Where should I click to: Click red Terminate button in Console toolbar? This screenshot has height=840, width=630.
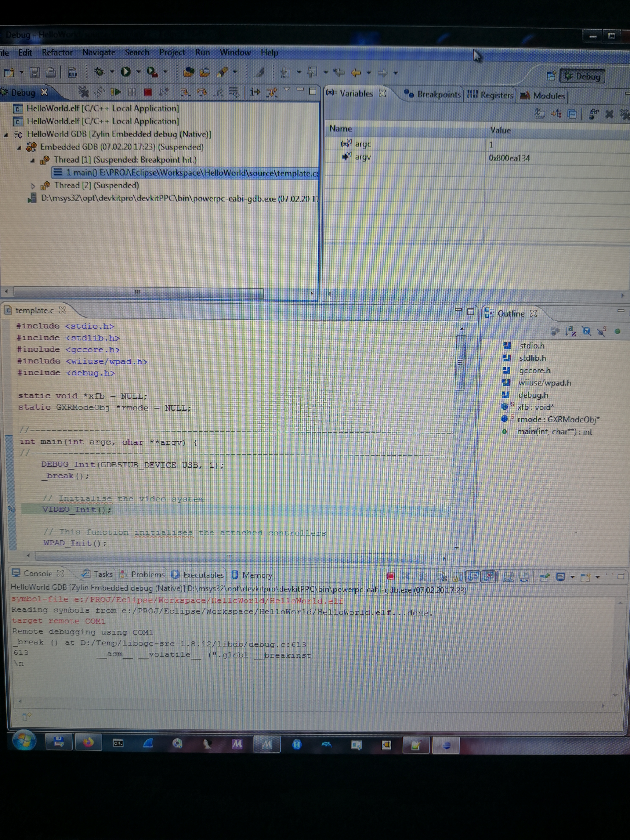390,576
